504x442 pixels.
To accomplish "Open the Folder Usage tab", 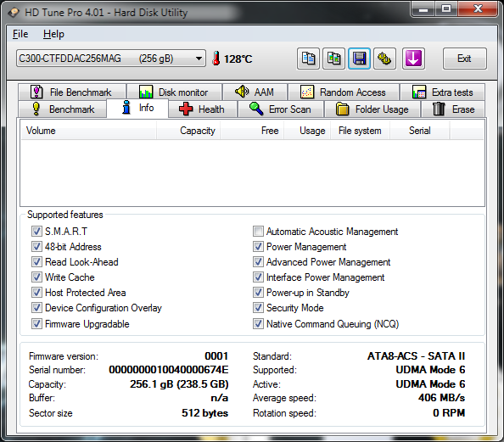I will (372, 109).
